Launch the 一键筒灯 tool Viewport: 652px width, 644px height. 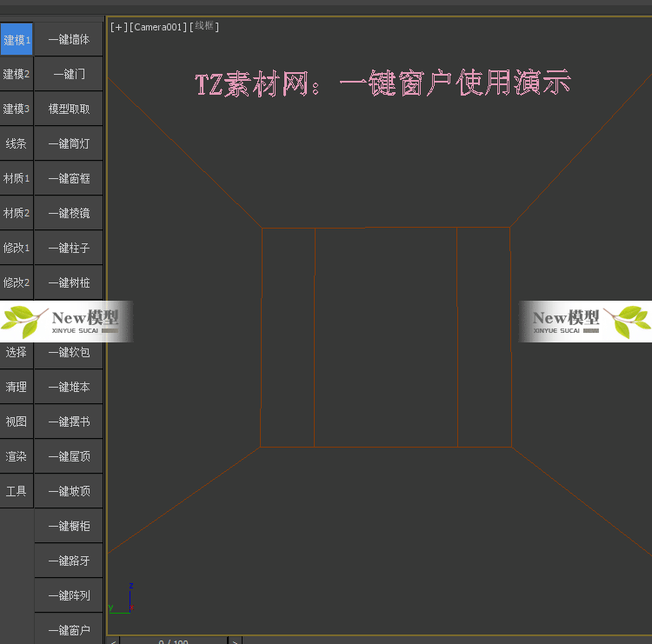(69, 143)
